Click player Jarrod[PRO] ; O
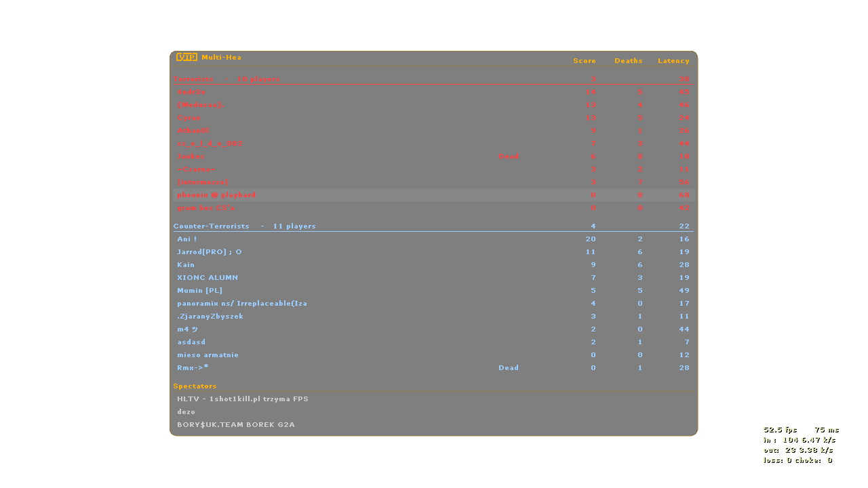The image size is (868, 488). (210, 252)
